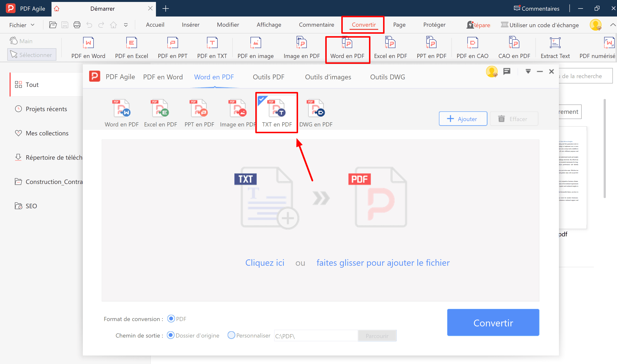Click the Word en PDF ribbon tool
Image resolution: width=617 pixels, height=364 pixels.
tap(347, 48)
